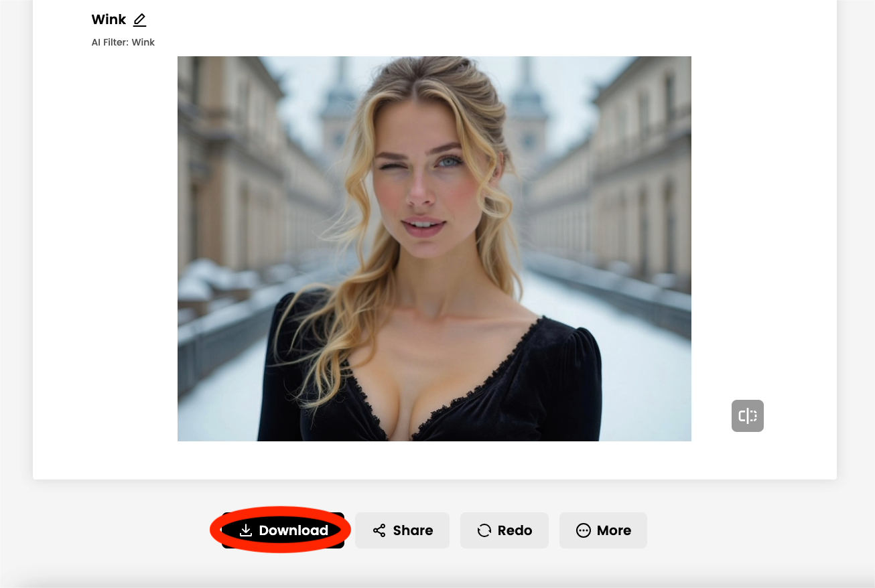Click the Share label text

pos(413,530)
